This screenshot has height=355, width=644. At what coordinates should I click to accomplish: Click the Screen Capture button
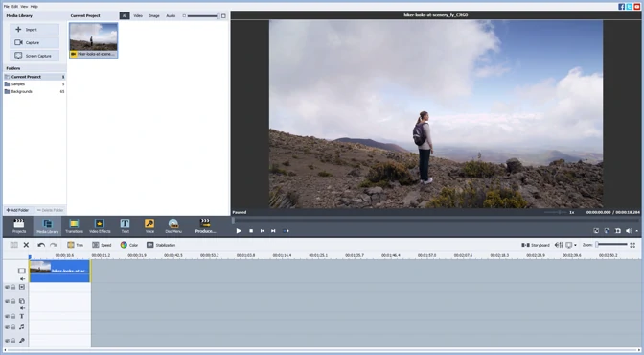34,56
